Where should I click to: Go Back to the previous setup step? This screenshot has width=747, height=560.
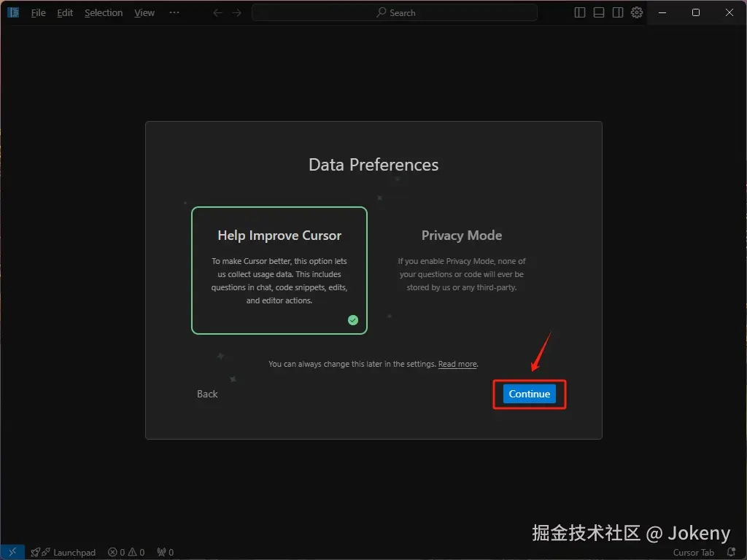click(x=207, y=394)
